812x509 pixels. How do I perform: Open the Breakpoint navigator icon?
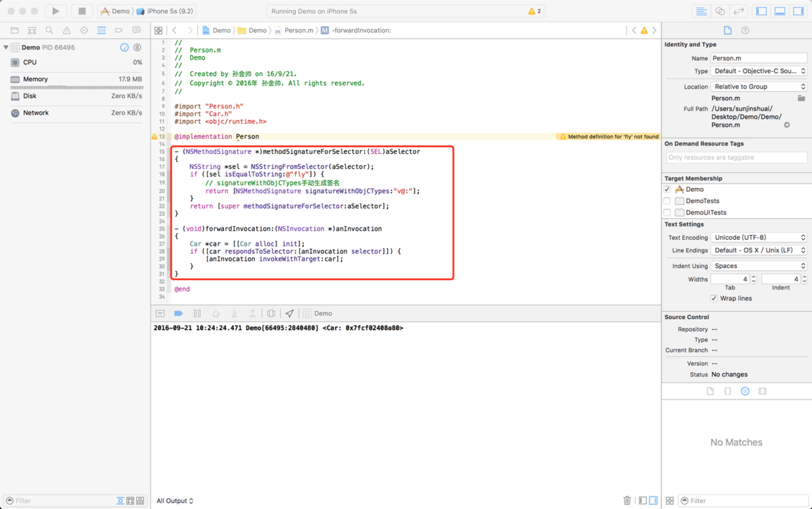pyautogui.click(x=119, y=30)
